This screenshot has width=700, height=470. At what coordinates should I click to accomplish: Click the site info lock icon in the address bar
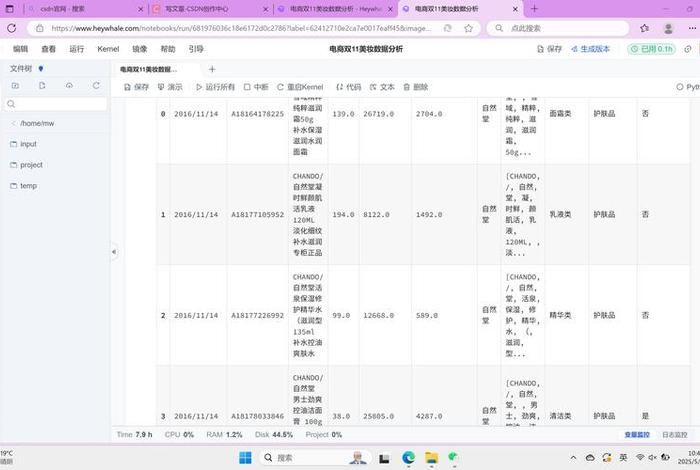click(x=40, y=28)
